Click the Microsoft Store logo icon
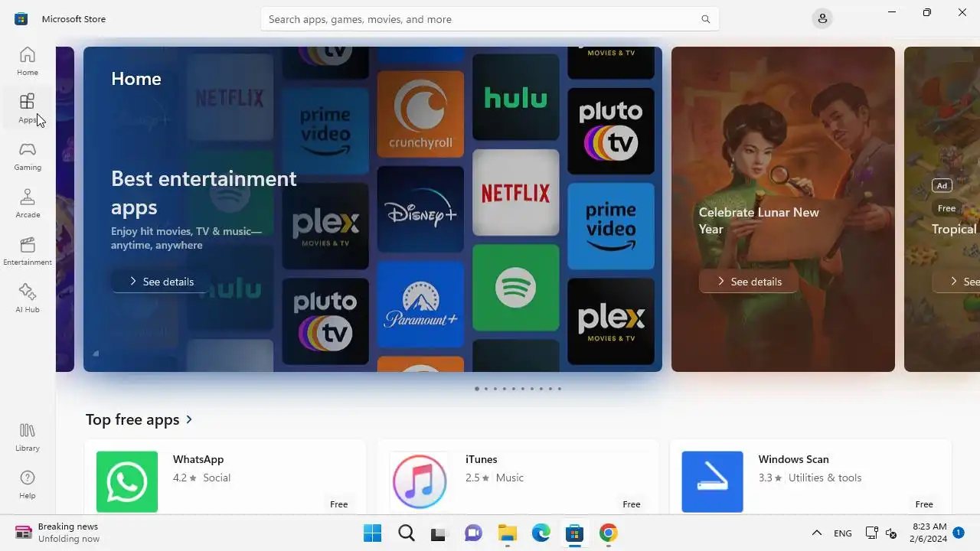Screen dimensions: 980x551 21,18
